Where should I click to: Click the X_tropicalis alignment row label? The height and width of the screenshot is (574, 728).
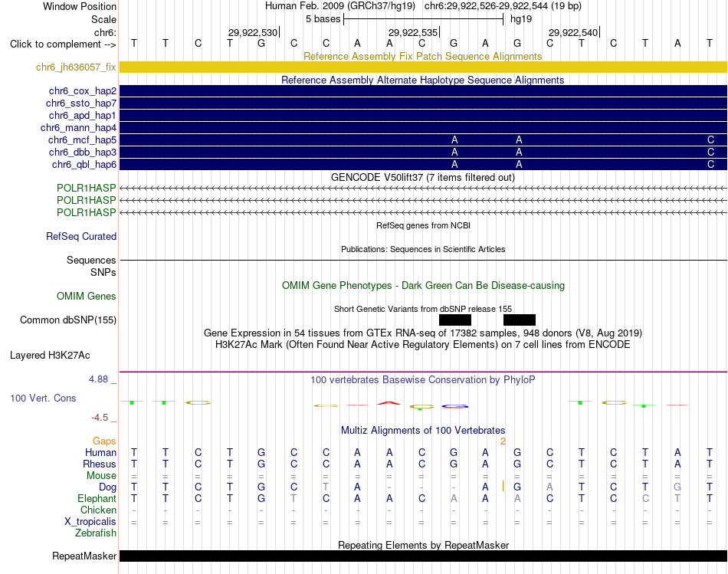pyautogui.click(x=90, y=522)
